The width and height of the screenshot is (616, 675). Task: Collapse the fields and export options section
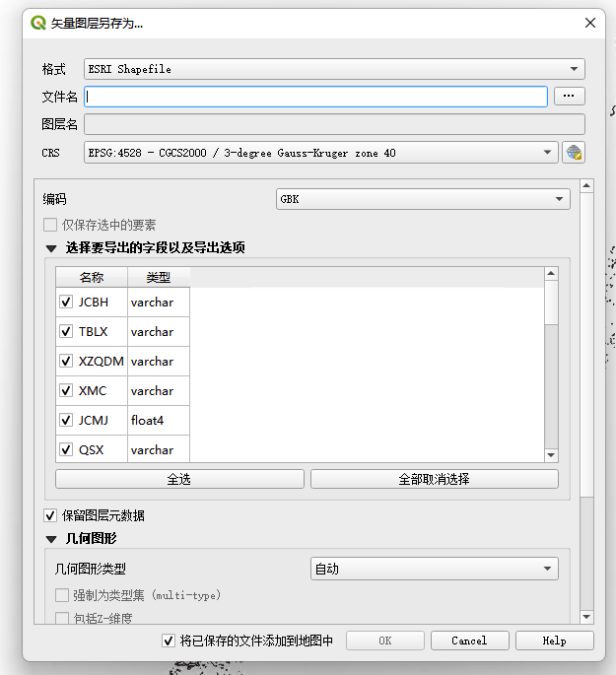pyautogui.click(x=51, y=248)
